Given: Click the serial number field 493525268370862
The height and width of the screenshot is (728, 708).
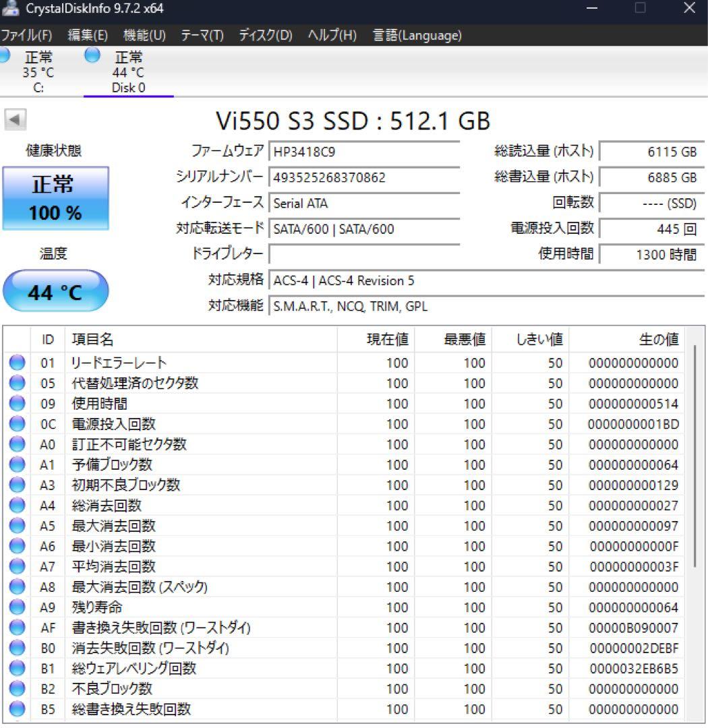Looking at the screenshot, I should (x=364, y=177).
